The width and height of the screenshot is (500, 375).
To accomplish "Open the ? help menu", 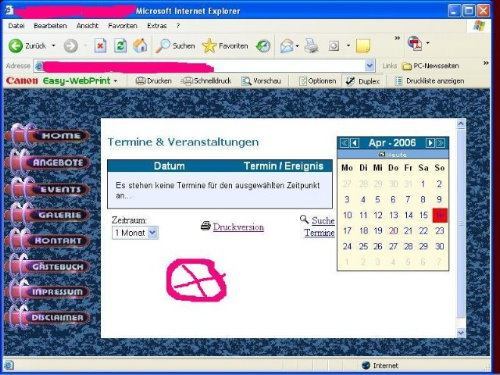I will point(178,26).
